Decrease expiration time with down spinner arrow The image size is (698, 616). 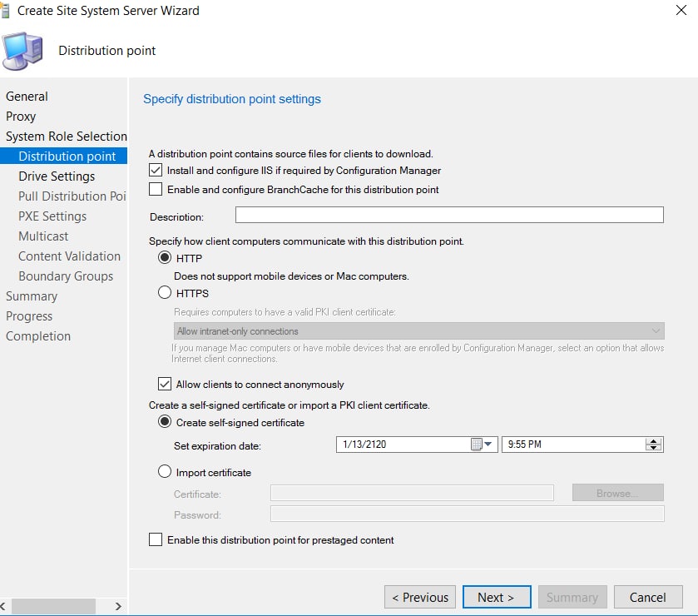(653, 447)
